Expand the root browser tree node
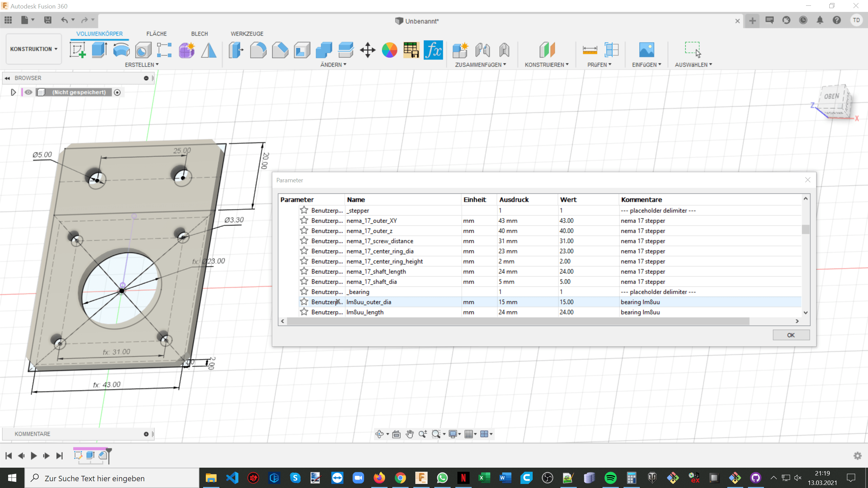The width and height of the screenshot is (868, 488). tap(13, 92)
